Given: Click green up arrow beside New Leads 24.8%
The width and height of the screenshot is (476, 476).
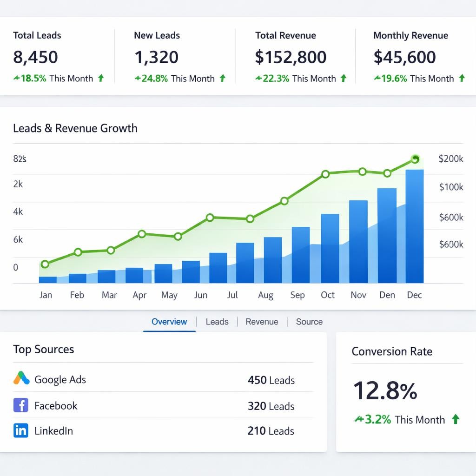Looking at the screenshot, I should click(223, 78).
